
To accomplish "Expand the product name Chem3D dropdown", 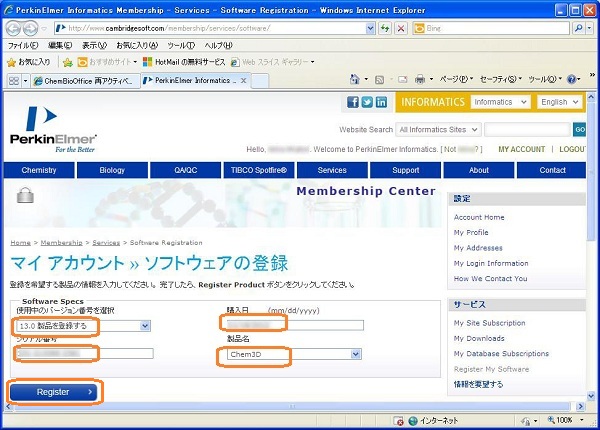I will tap(292, 354).
